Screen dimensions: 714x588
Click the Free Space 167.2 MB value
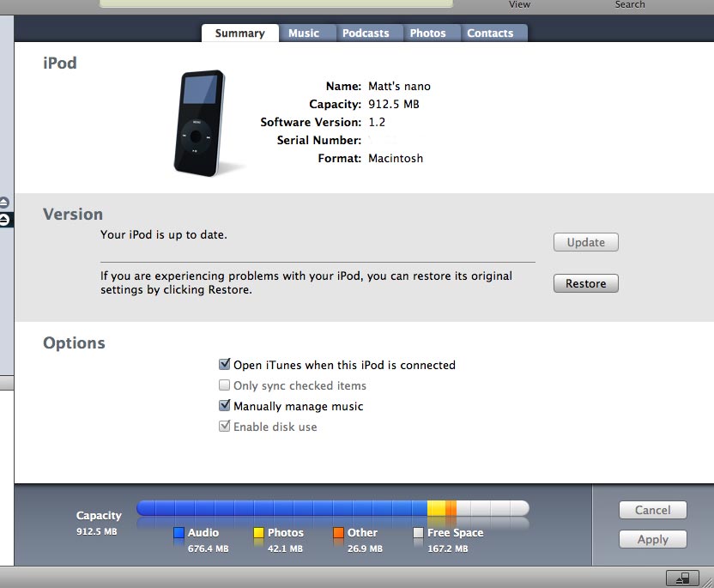(448, 549)
